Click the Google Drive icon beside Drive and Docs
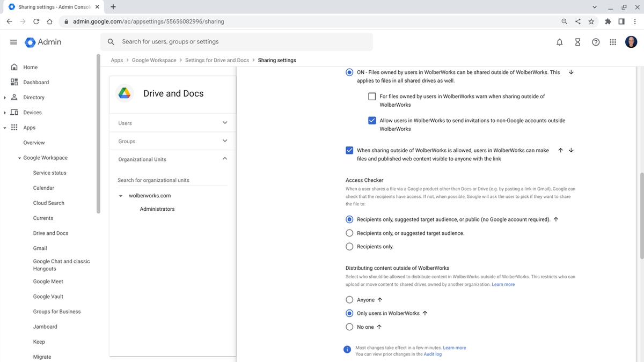The image size is (644, 362). pyautogui.click(x=125, y=93)
